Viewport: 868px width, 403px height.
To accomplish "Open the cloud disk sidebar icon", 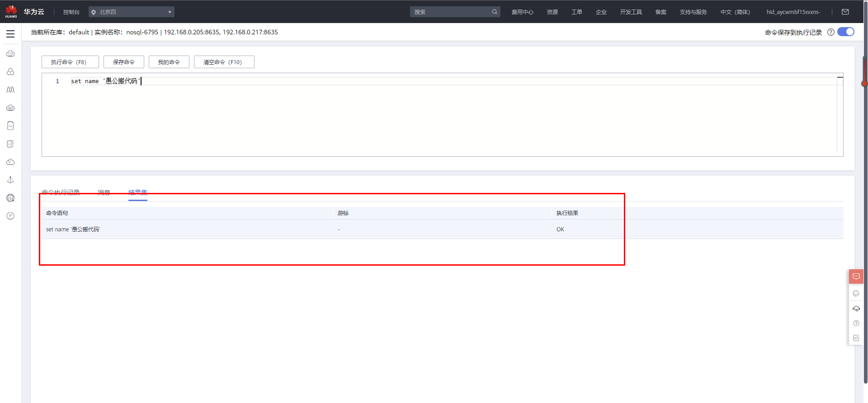I will pos(10,108).
